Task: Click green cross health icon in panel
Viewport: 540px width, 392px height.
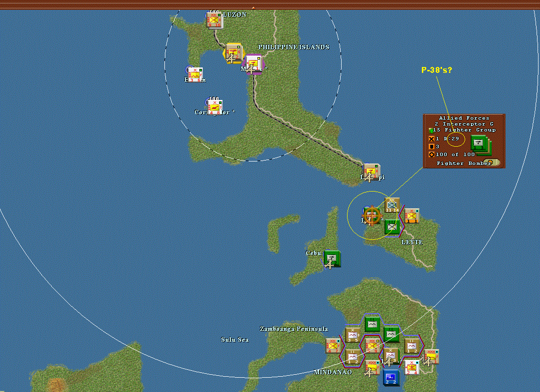Action: tap(431, 131)
